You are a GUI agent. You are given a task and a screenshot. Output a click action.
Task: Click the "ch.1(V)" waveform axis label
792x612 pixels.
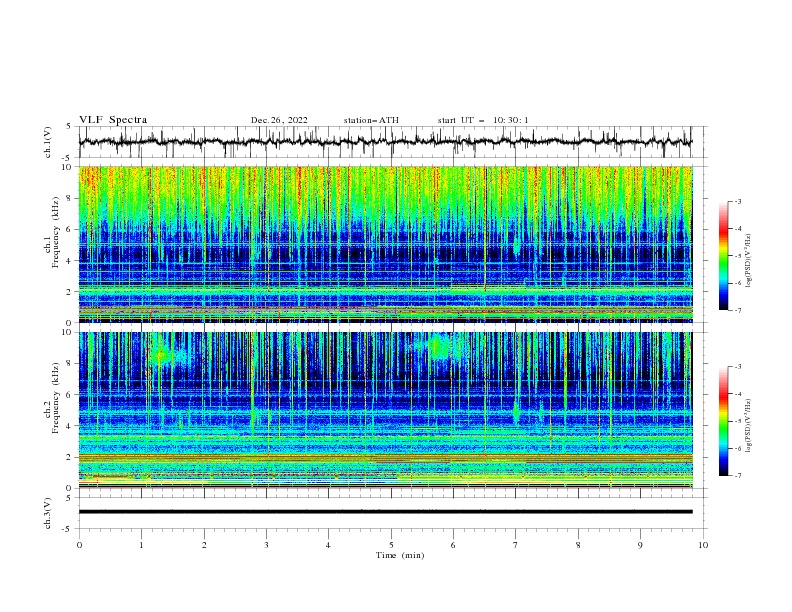click(x=48, y=142)
